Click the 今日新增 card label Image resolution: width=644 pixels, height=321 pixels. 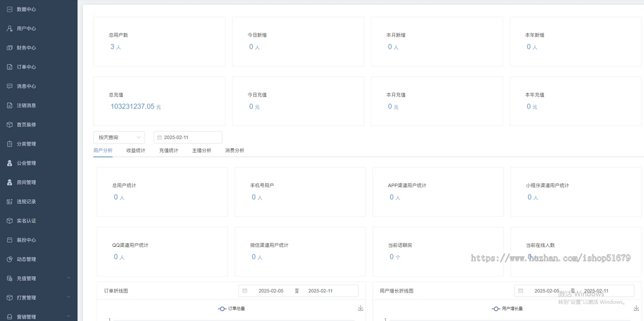(x=257, y=35)
